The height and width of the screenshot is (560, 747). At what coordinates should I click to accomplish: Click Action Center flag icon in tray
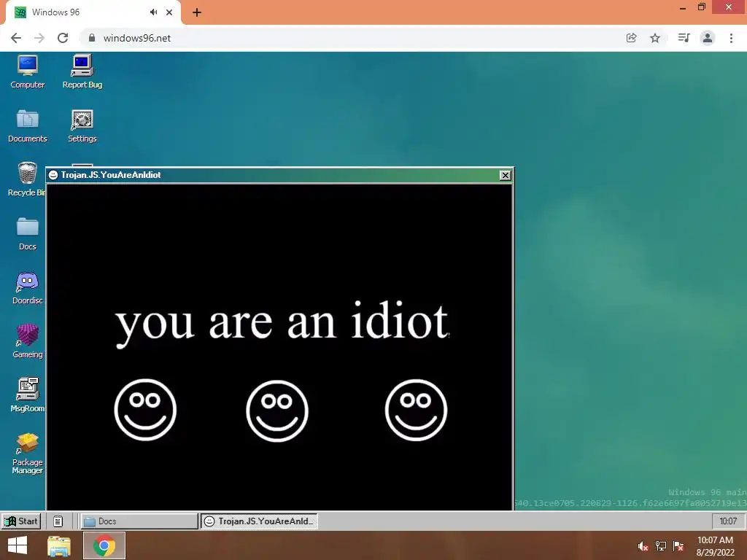(x=678, y=546)
